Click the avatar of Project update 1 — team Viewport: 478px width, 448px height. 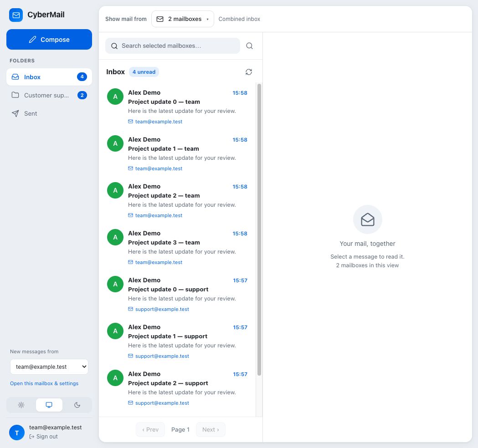point(115,143)
